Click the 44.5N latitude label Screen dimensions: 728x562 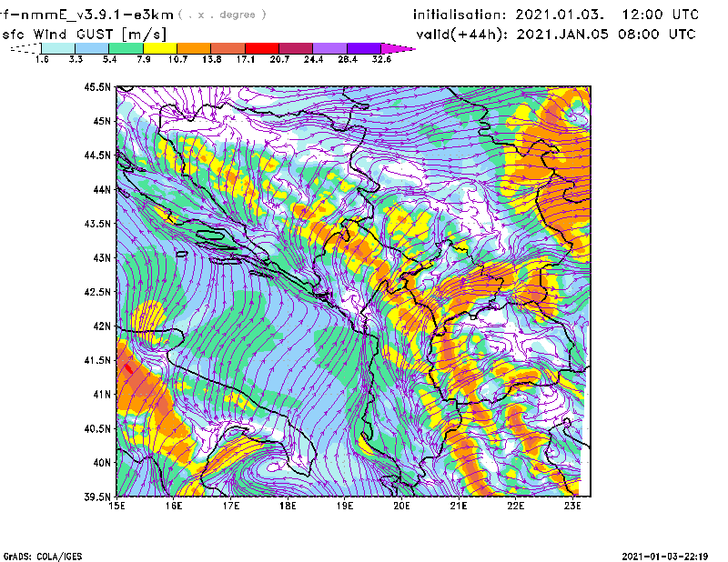pos(97,155)
